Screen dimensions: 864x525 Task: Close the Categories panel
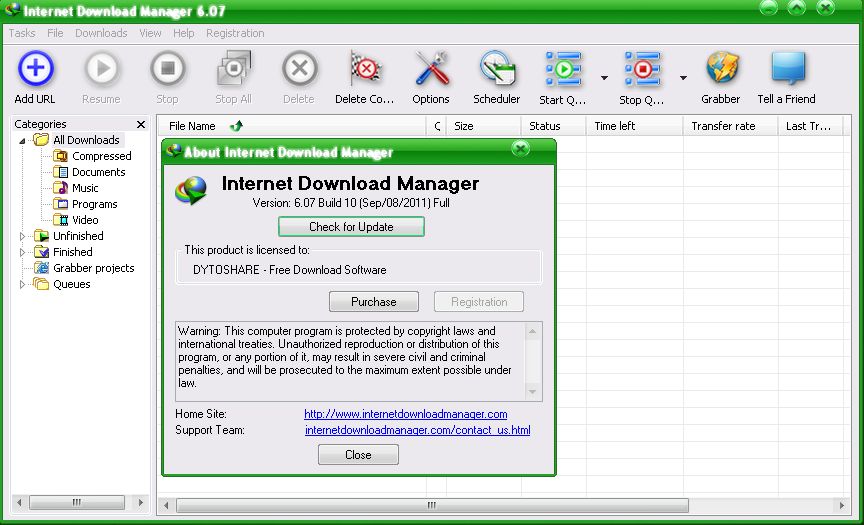point(141,125)
